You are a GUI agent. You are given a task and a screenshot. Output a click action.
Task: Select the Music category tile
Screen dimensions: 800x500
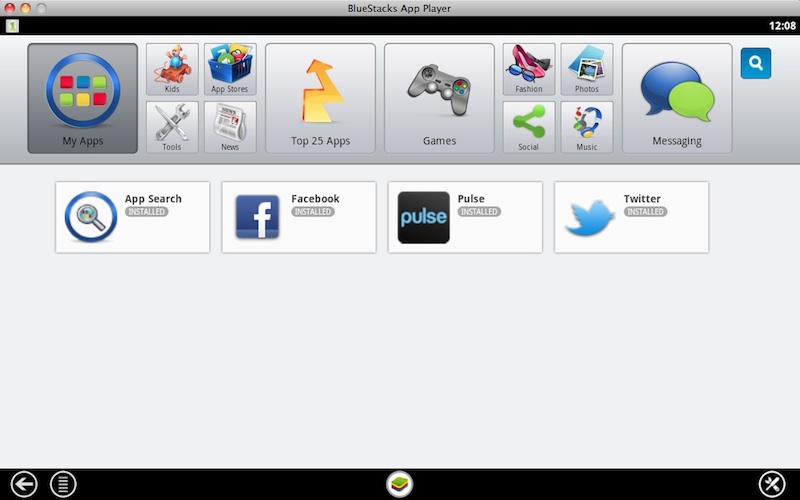587,127
